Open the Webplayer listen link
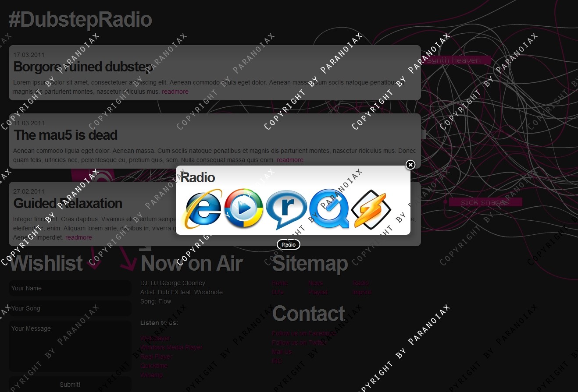Screen dimensions: 578x392 (x=155, y=338)
